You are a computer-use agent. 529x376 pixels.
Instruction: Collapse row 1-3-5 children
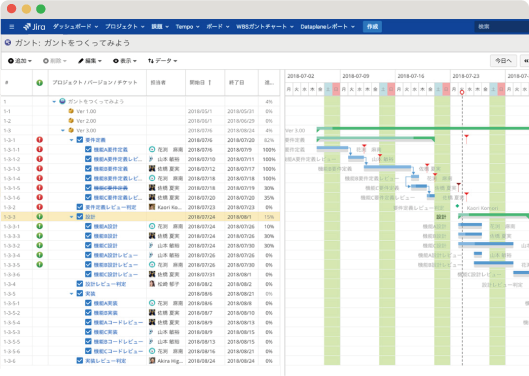[71, 294]
